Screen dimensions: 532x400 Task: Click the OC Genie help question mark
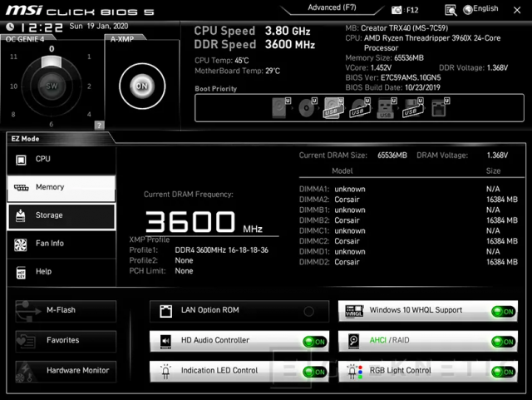pyautogui.click(x=99, y=125)
